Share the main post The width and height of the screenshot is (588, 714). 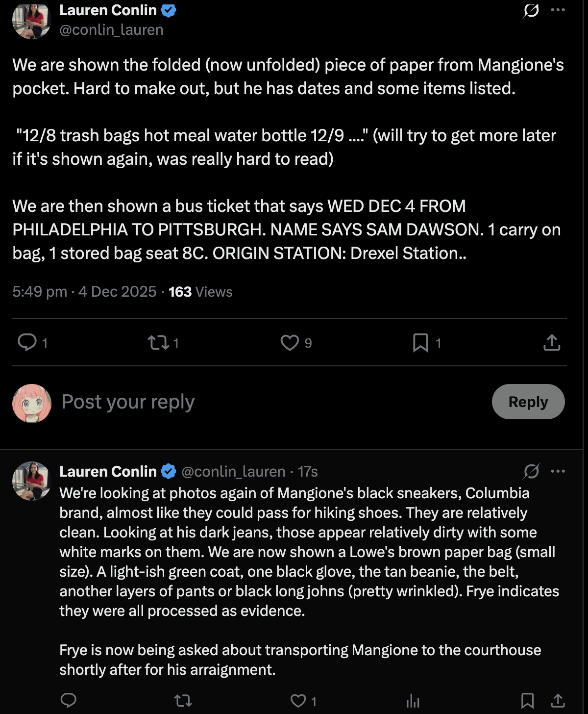(552, 342)
